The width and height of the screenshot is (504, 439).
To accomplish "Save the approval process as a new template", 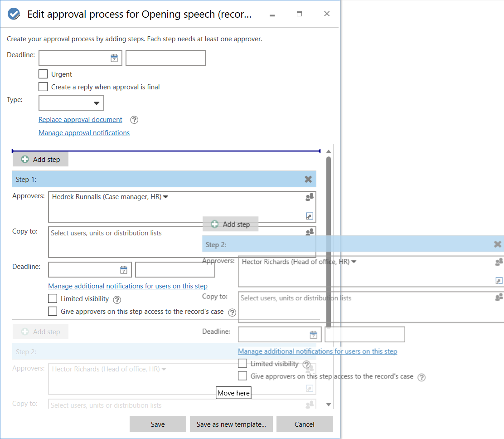I will pyautogui.click(x=231, y=424).
